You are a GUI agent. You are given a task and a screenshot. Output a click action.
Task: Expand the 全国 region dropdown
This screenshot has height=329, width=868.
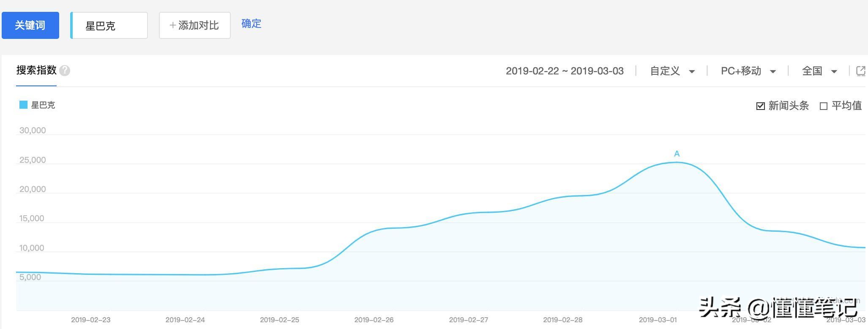[820, 71]
